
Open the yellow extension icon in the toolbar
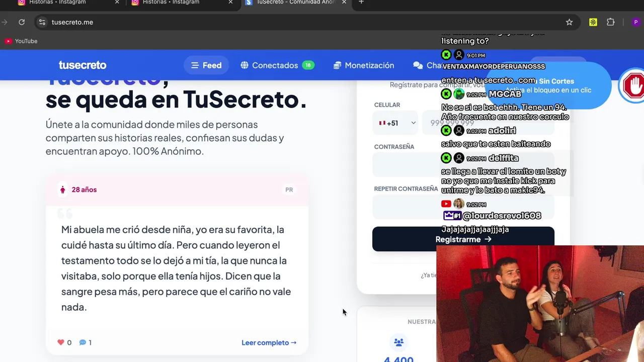pos(593,22)
